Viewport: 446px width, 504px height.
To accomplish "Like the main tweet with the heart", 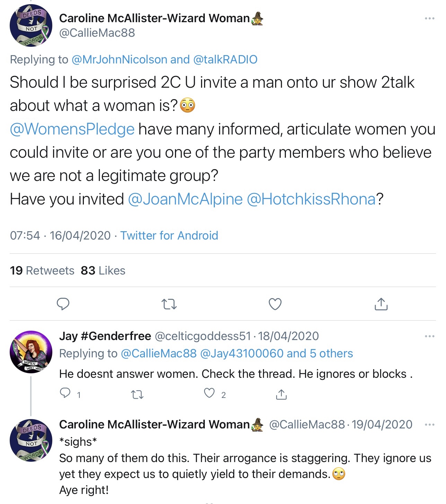I will tap(275, 304).
